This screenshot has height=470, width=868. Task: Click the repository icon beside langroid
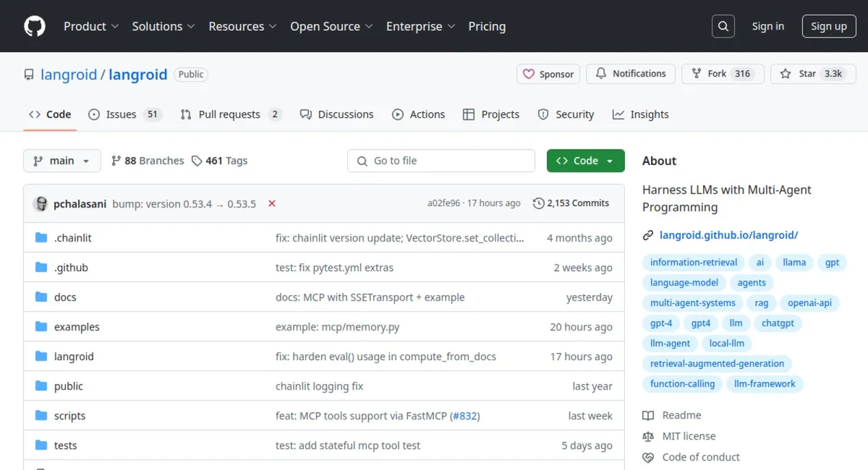(x=29, y=74)
